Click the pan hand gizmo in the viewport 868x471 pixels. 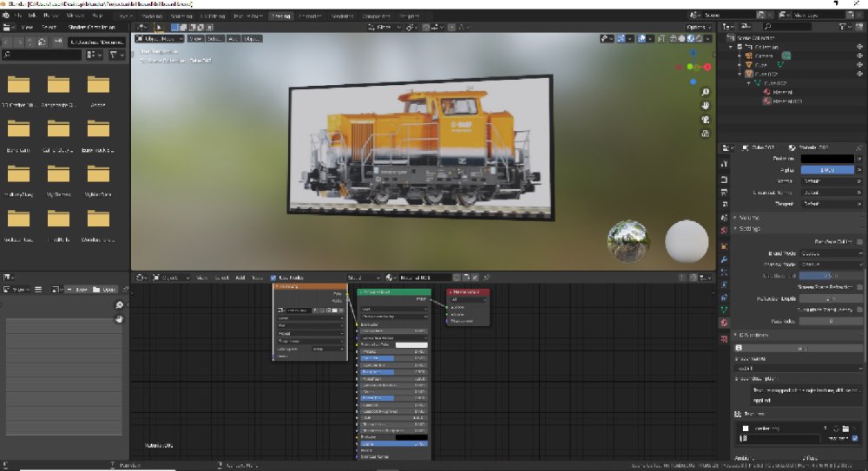706,106
